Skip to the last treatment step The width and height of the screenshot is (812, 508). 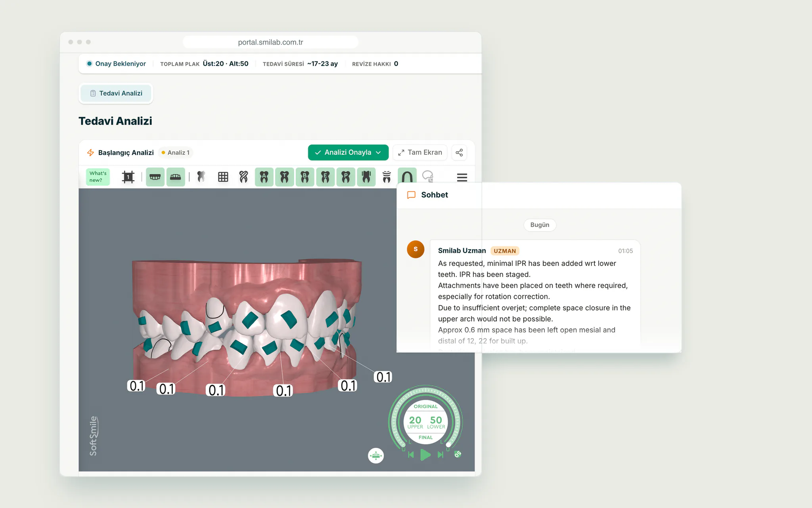(x=440, y=455)
